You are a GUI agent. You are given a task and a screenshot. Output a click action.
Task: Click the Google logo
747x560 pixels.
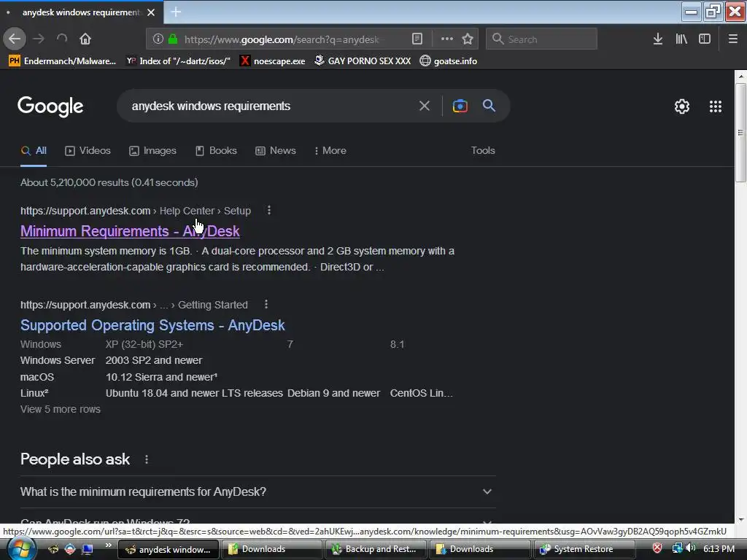(50, 106)
